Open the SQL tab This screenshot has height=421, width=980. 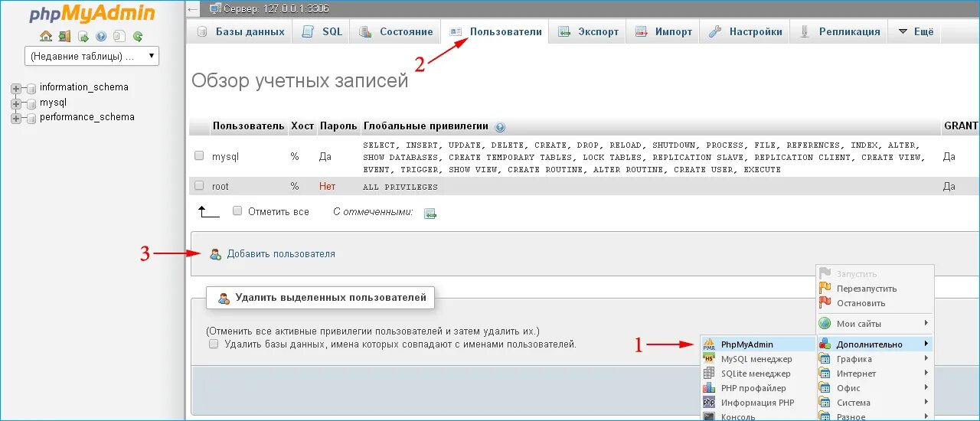coord(322,31)
